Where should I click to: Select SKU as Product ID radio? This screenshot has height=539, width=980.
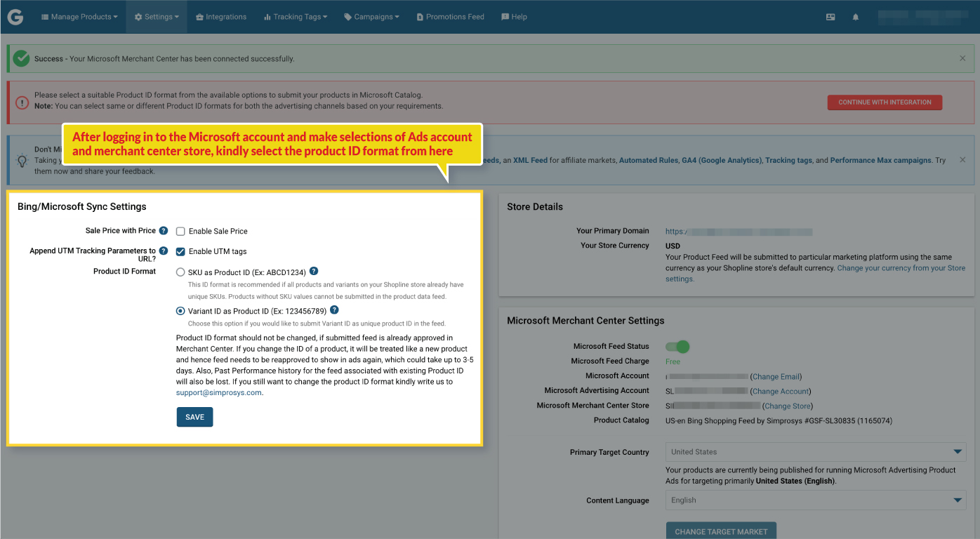point(180,272)
